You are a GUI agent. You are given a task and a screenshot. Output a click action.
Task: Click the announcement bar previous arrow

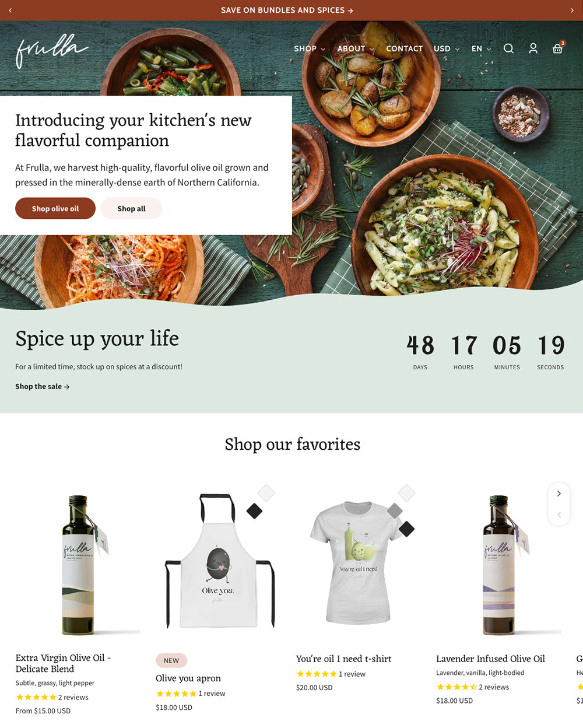10,10
